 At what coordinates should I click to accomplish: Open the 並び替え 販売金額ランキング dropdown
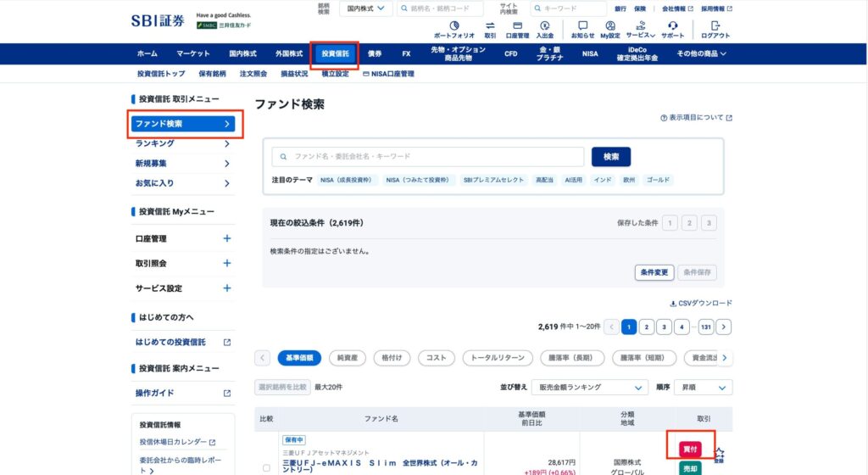coord(590,388)
